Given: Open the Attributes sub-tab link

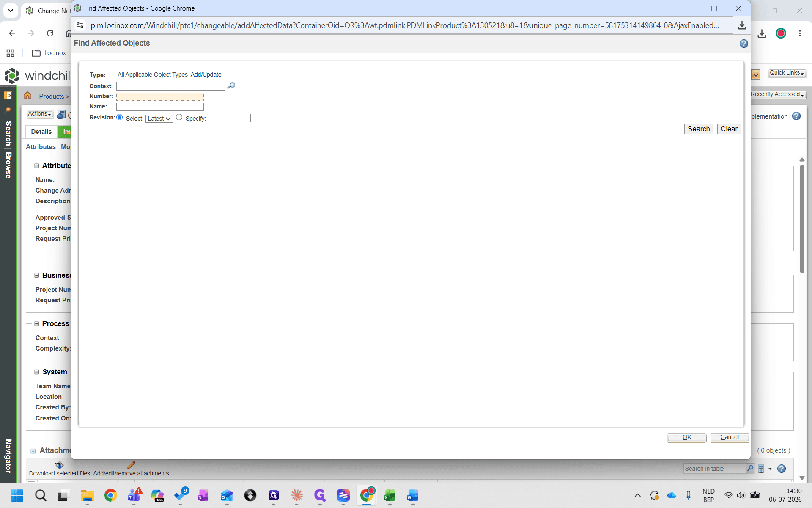Looking at the screenshot, I should coord(41,147).
